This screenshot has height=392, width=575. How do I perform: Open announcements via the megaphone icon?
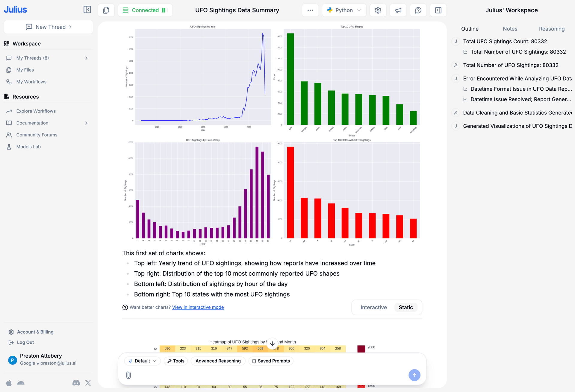point(398,10)
